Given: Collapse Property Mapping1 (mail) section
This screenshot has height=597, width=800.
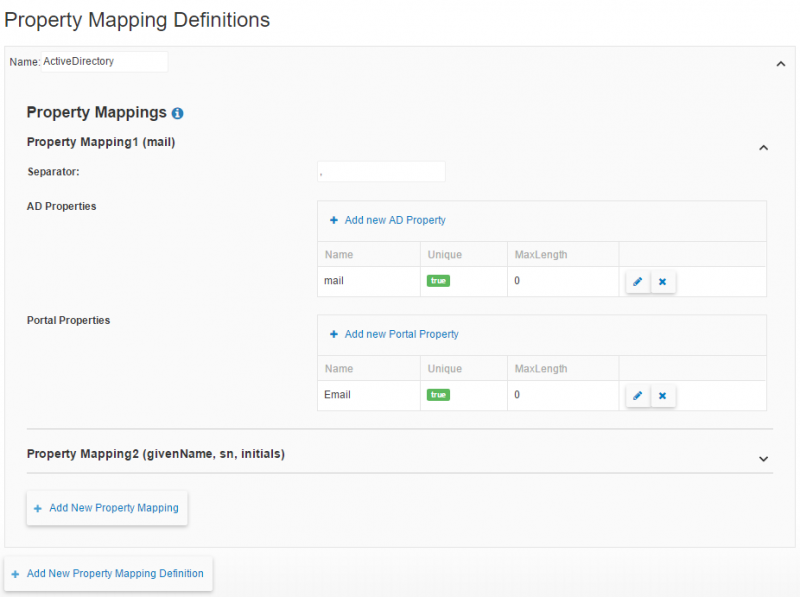Looking at the screenshot, I should (x=763, y=148).
